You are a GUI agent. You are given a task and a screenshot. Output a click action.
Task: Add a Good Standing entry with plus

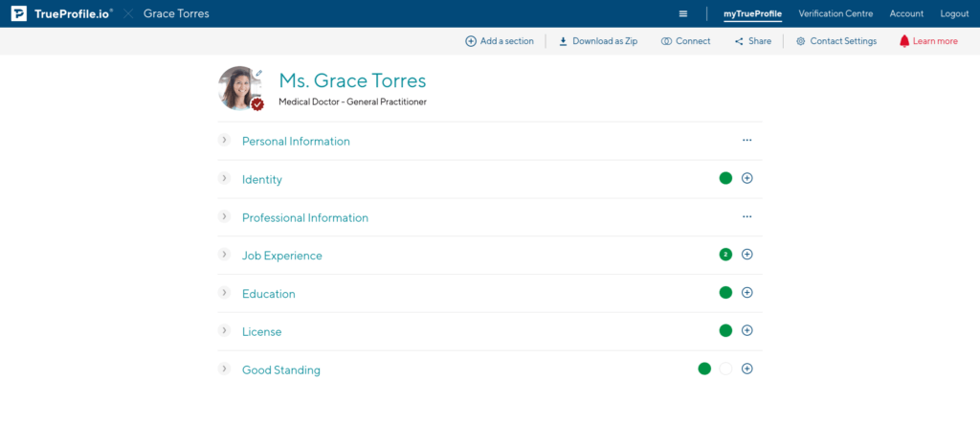746,370
